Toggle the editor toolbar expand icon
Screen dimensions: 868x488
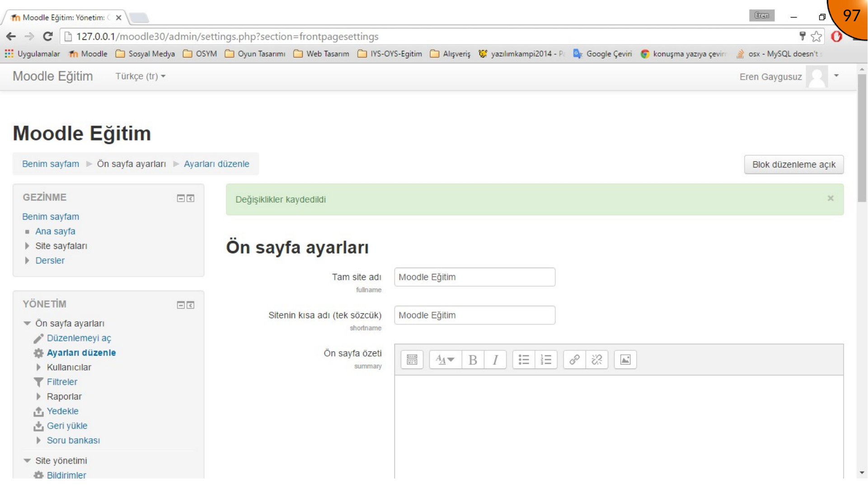412,360
